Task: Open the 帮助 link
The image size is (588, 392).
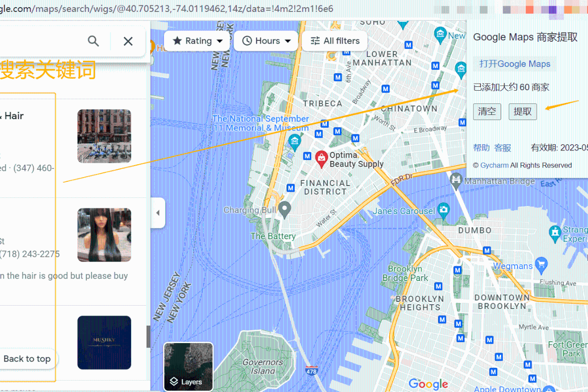Action: tap(481, 148)
